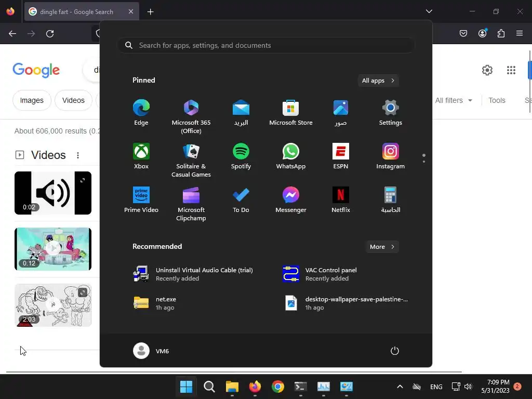Close the dingle fart Google Search tab

point(131,11)
